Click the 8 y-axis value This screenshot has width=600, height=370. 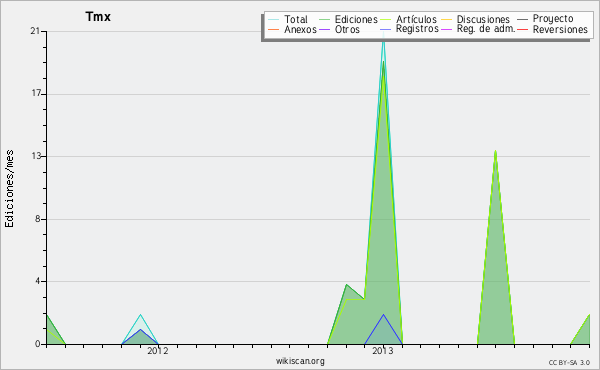pyautogui.click(x=38, y=219)
